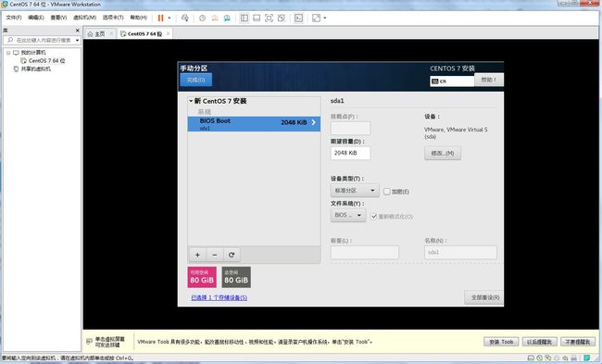The width and height of the screenshot is (602, 364).
Task: Click the snapshot clock icon in toolbar
Action: tap(202, 18)
